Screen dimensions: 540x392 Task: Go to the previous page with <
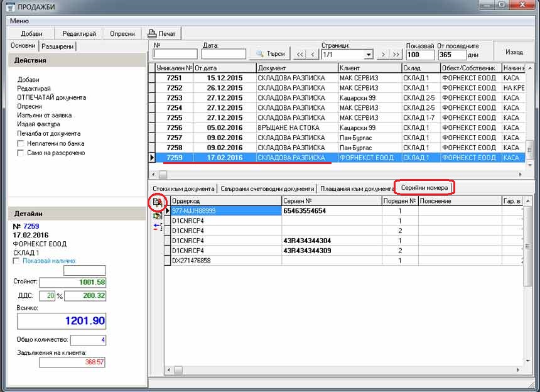[x=313, y=55]
